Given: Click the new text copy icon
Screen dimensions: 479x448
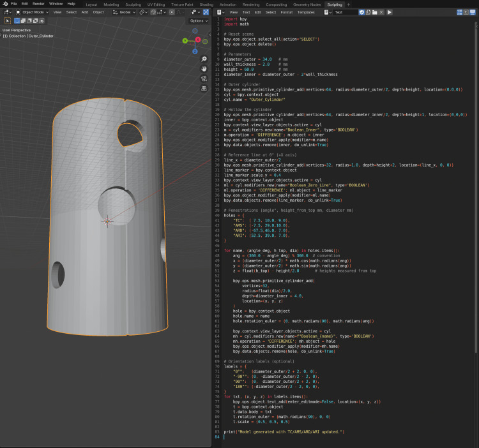Looking at the screenshot, I should tap(368, 12).
